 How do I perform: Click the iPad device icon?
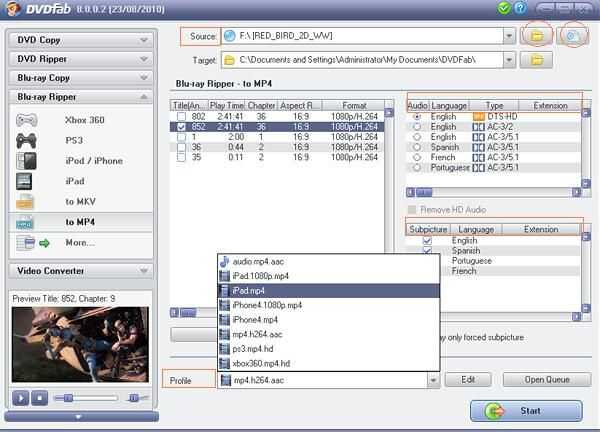[x=24, y=181]
